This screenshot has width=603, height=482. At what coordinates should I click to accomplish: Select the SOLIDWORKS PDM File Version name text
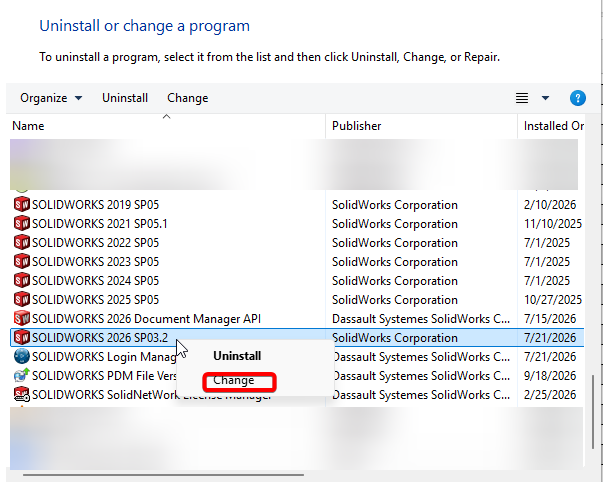coord(104,376)
